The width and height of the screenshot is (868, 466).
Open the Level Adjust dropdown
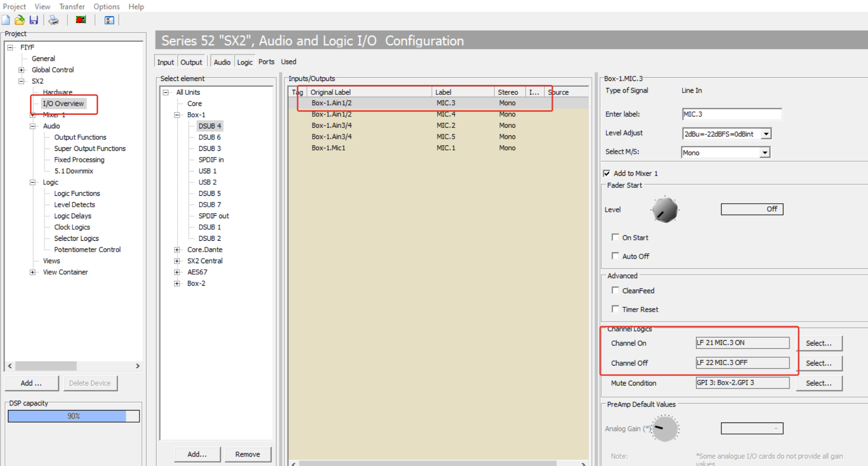pos(766,134)
